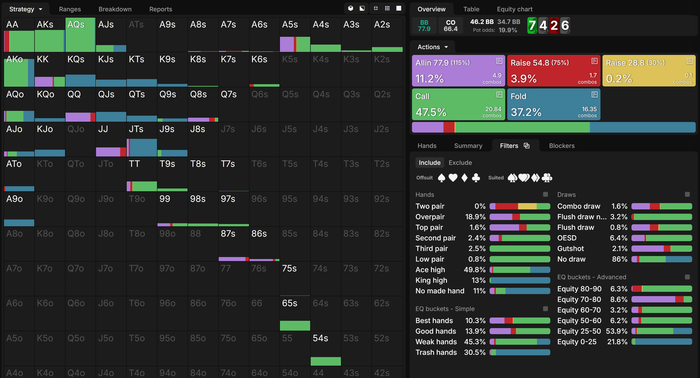Filter by offsuit diamond icon
Viewport: 700px width, 378px height.
pyautogui.click(x=464, y=178)
